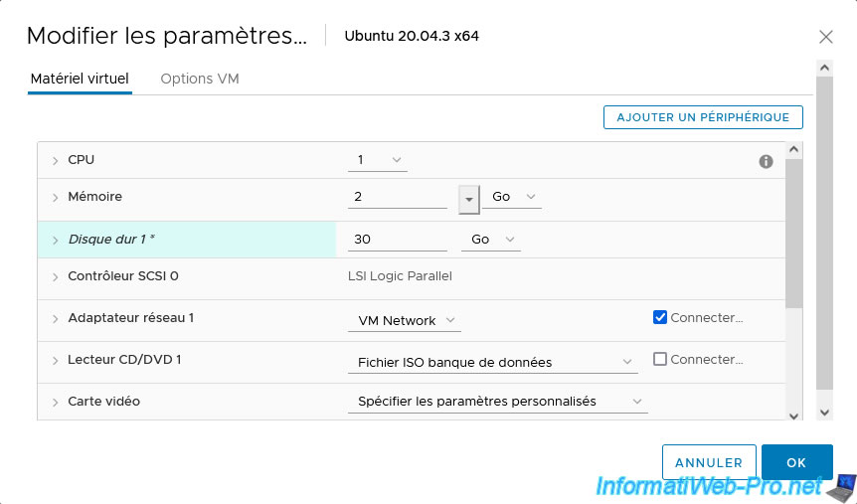Expand Contrôleur SCSI 0 row
Image resolution: width=857 pixels, height=504 pixels.
tap(56, 277)
